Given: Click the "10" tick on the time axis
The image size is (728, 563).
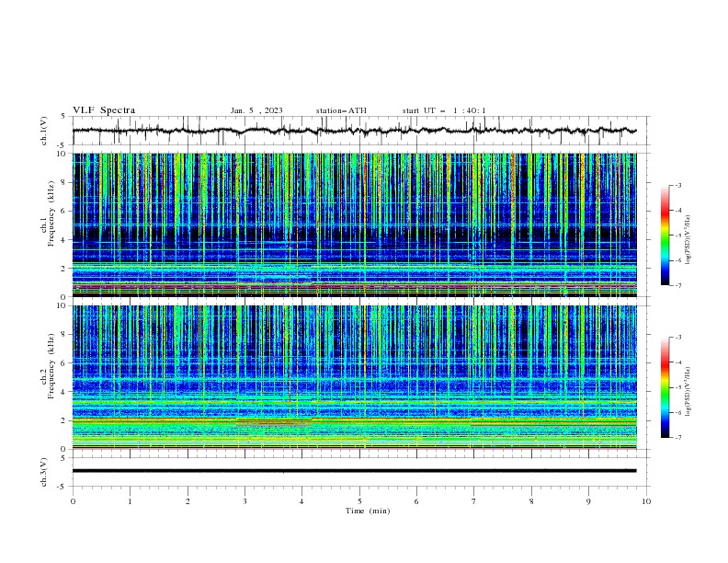Looking at the screenshot, I should click(x=646, y=501).
